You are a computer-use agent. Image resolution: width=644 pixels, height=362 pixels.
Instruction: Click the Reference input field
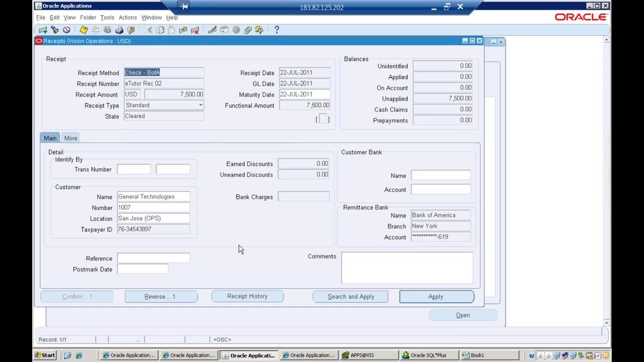click(153, 258)
